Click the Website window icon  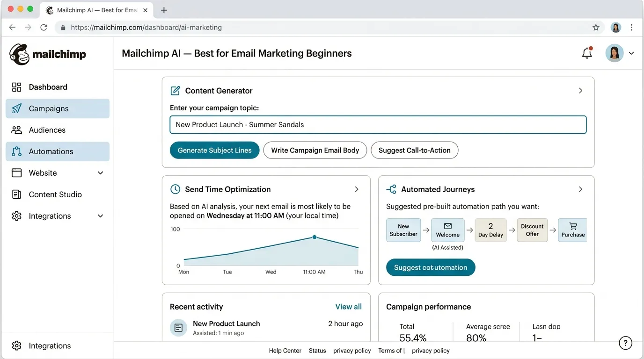(x=17, y=173)
